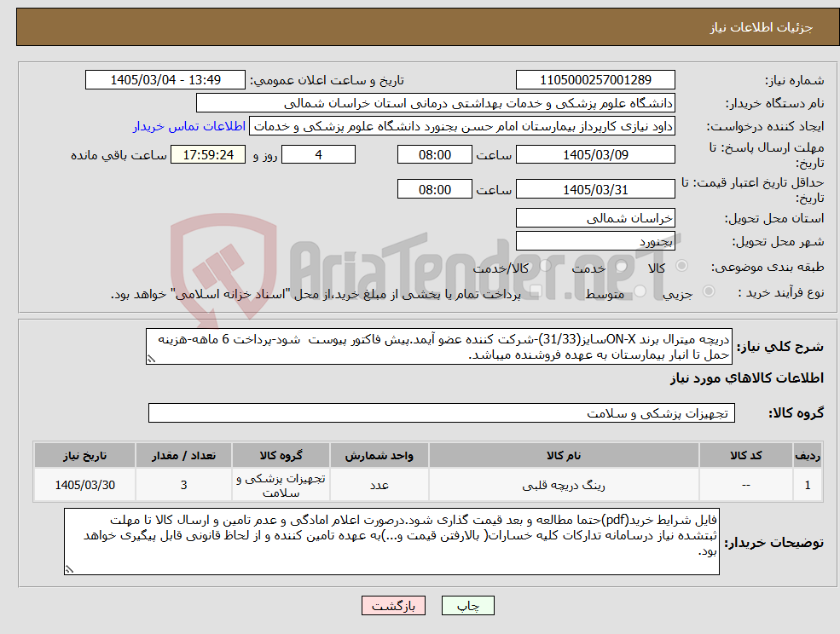Click the واحد شمارش column header
Viewport: 840px width, 634px height.
tap(379, 456)
